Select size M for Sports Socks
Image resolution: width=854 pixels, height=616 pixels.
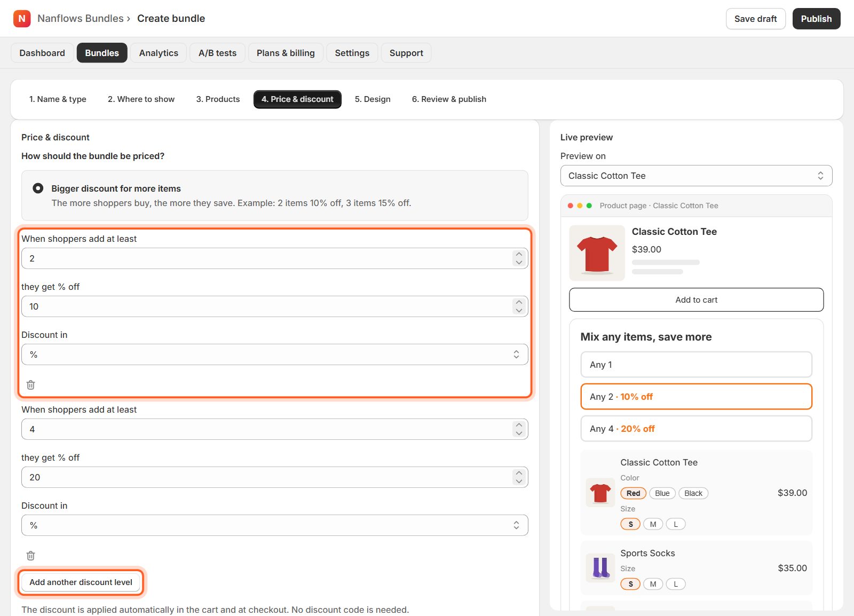pos(653,584)
